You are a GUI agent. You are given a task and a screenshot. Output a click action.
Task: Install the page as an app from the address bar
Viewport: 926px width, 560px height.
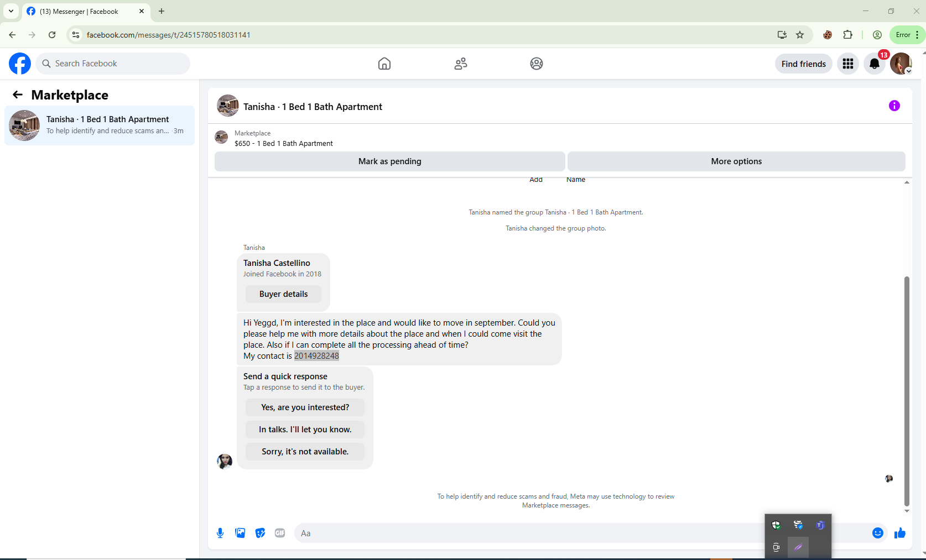tap(782, 35)
